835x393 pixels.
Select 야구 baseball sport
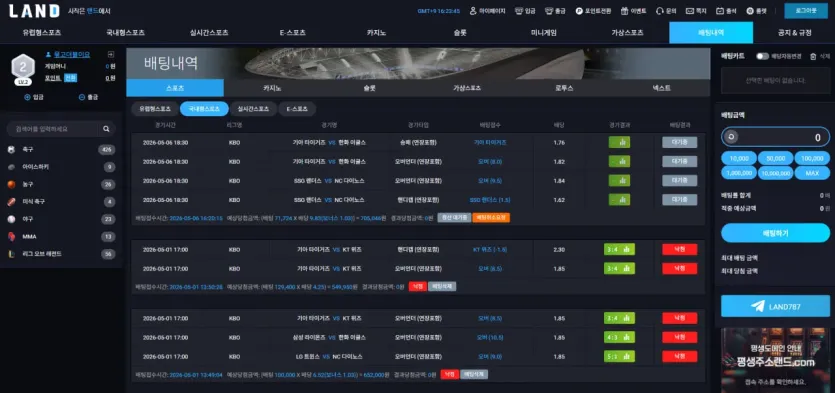tap(61, 219)
